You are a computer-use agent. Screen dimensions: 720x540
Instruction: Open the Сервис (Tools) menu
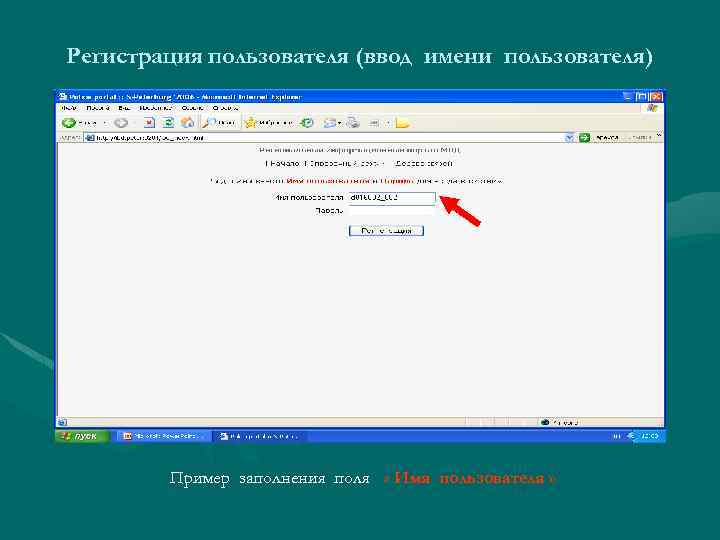(x=192, y=108)
